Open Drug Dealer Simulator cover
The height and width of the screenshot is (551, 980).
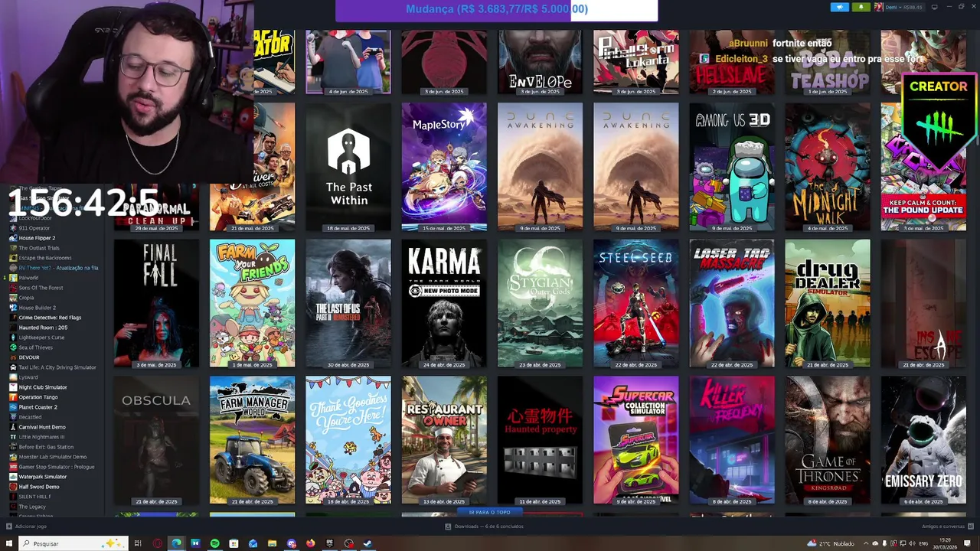coord(828,304)
